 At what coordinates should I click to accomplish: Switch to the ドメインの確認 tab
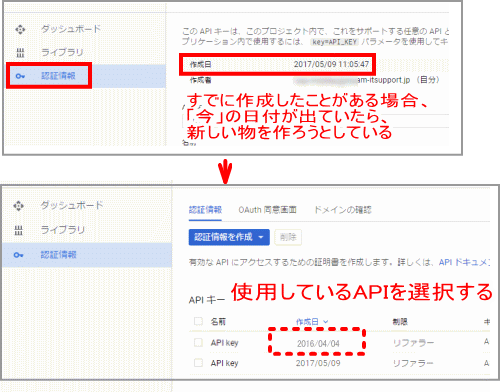[343, 210]
